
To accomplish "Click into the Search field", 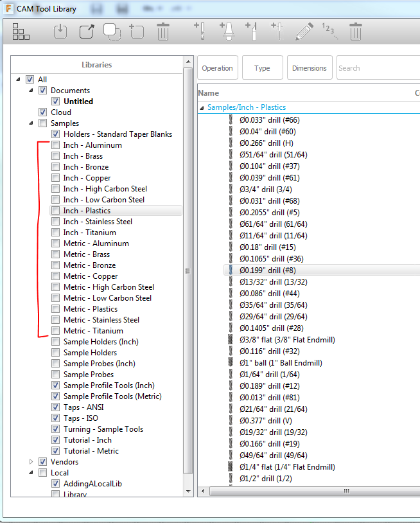I will point(378,67).
